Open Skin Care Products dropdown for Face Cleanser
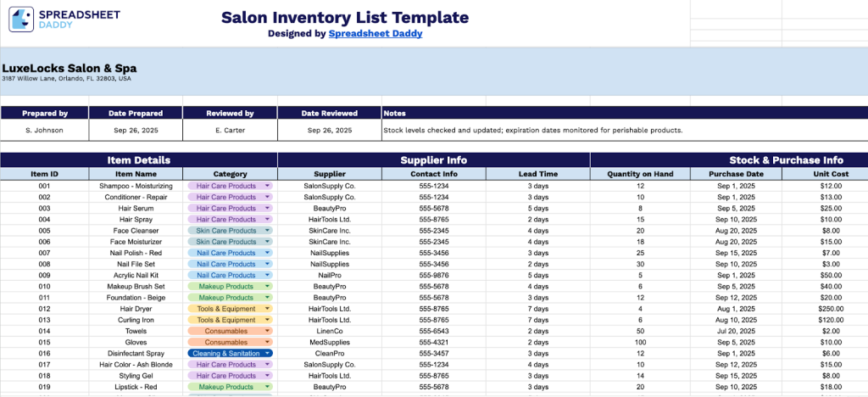Image resolution: width=868 pixels, height=397 pixels. coord(268,231)
